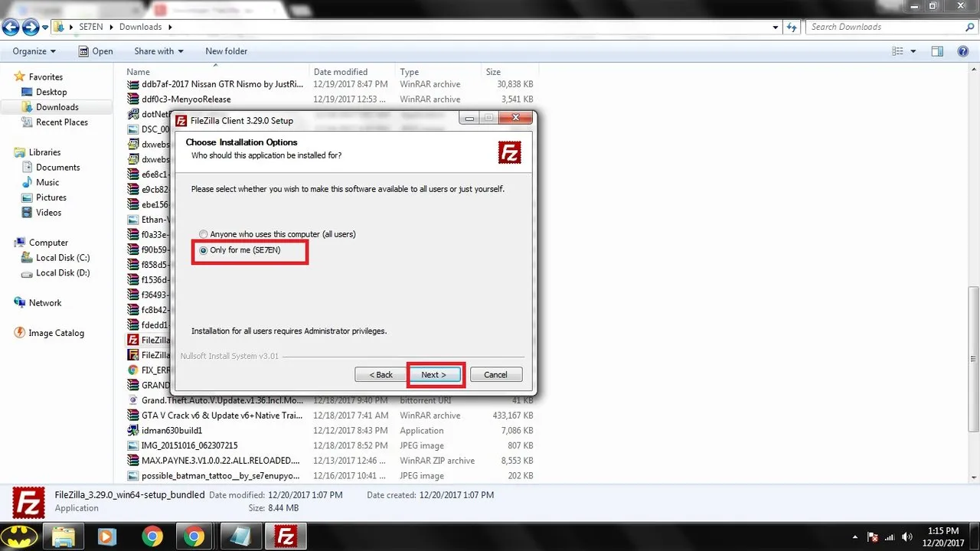
Task: Click Open in Explorer toolbar
Action: (96, 51)
